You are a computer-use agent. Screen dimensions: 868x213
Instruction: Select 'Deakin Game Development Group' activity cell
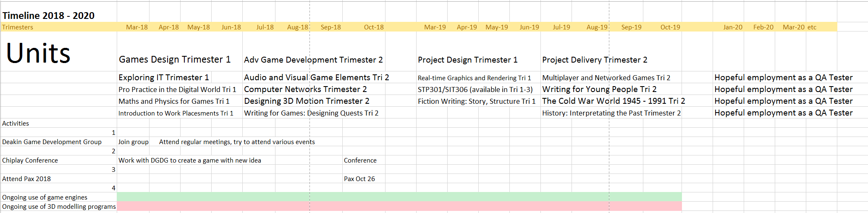[x=52, y=142]
